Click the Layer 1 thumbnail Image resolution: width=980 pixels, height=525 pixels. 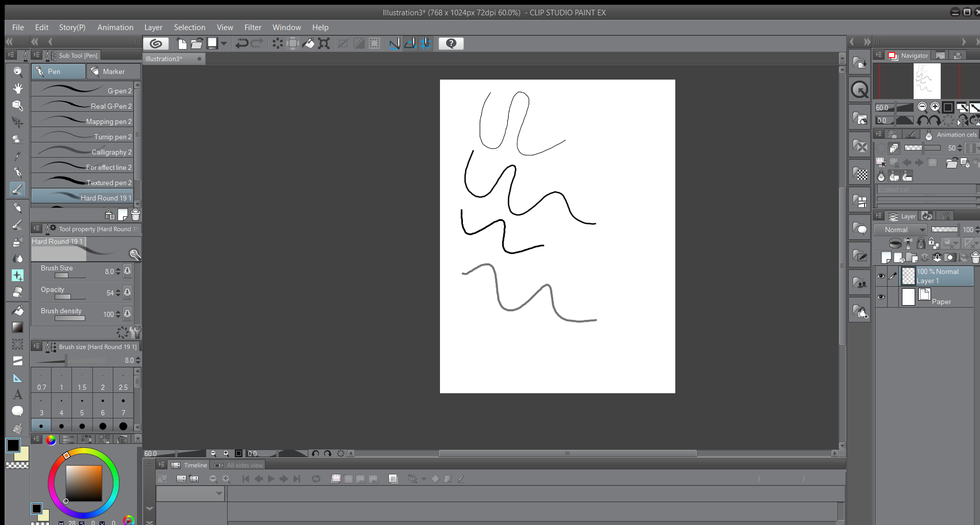pos(908,276)
